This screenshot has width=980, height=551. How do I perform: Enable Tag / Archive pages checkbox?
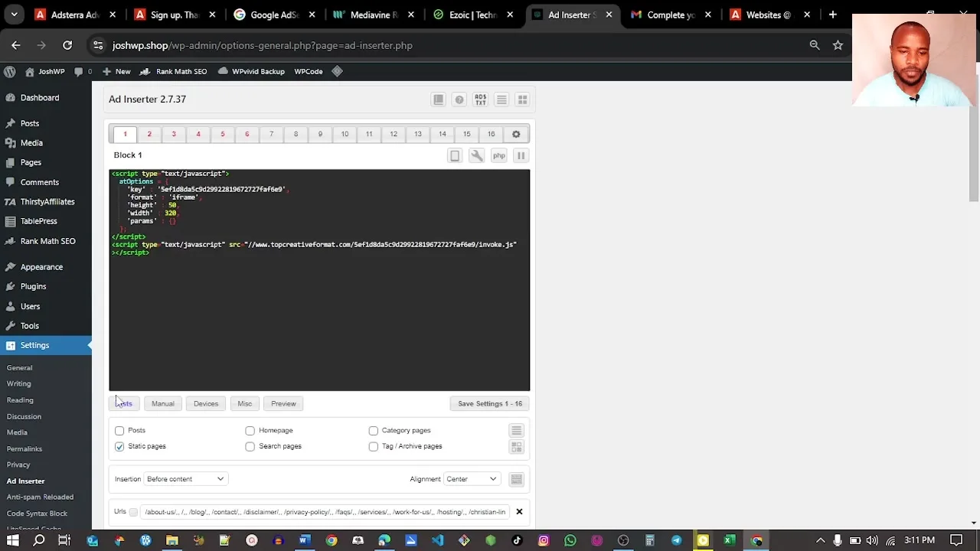coord(374,446)
